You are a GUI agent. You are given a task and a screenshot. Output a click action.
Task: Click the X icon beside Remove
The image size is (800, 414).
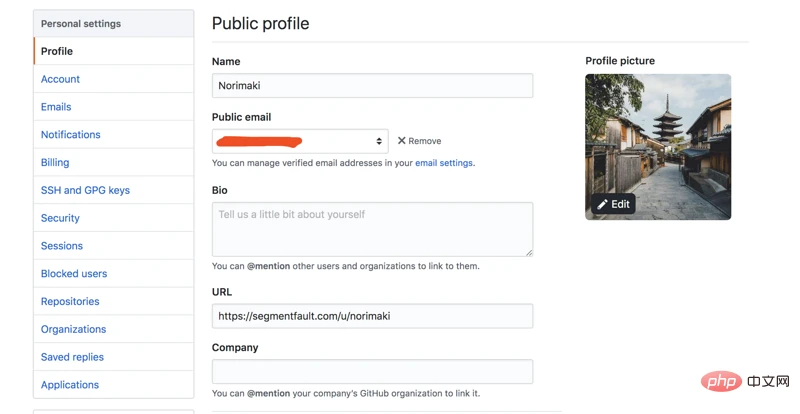pyautogui.click(x=402, y=141)
